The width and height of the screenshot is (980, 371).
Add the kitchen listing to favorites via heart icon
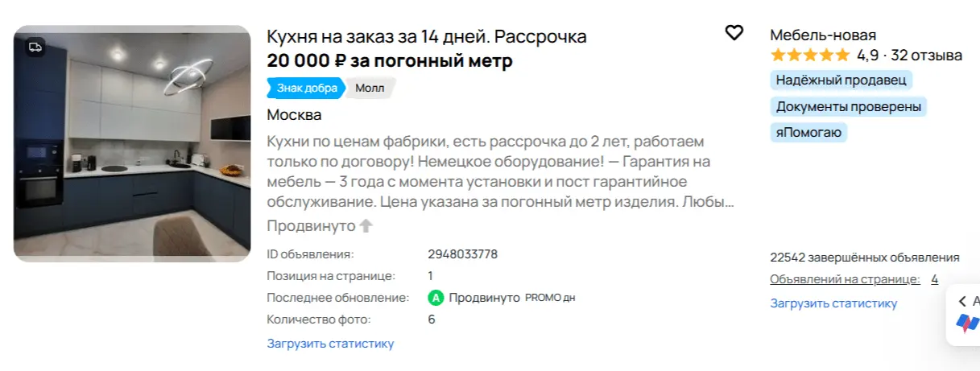(x=734, y=33)
